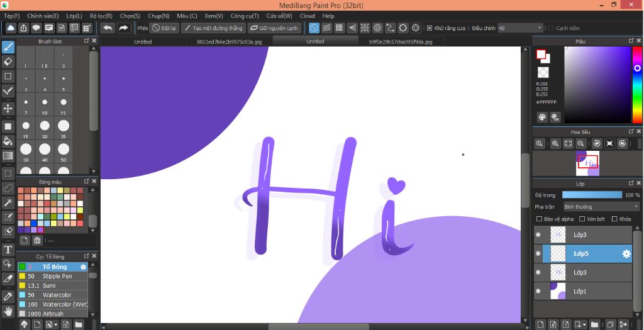Enable the radial snap guide
Viewport: 644px width, 330px height.
pyautogui.click(x=365, y=28)
